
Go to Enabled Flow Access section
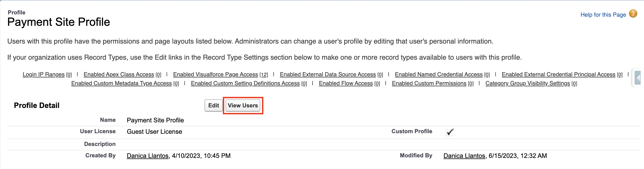(x=346, y=83)
